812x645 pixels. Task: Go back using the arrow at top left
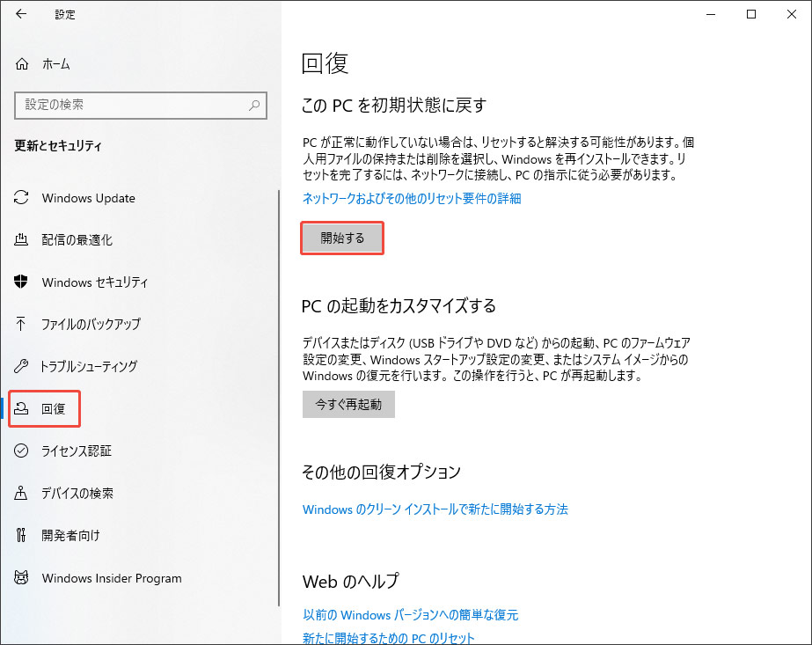tap(21, 14)
